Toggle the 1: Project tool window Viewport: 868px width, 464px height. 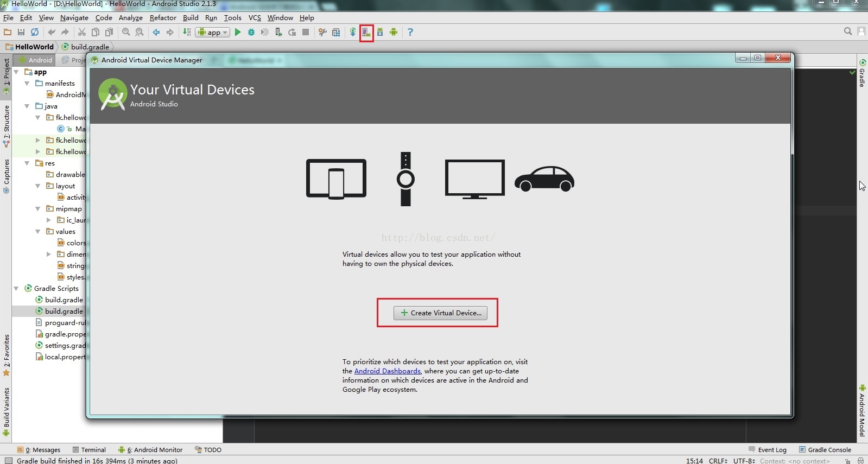[6, 76]
